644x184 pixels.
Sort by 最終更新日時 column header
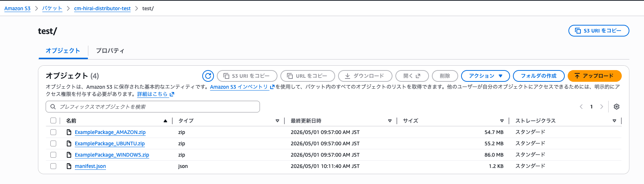306,121
